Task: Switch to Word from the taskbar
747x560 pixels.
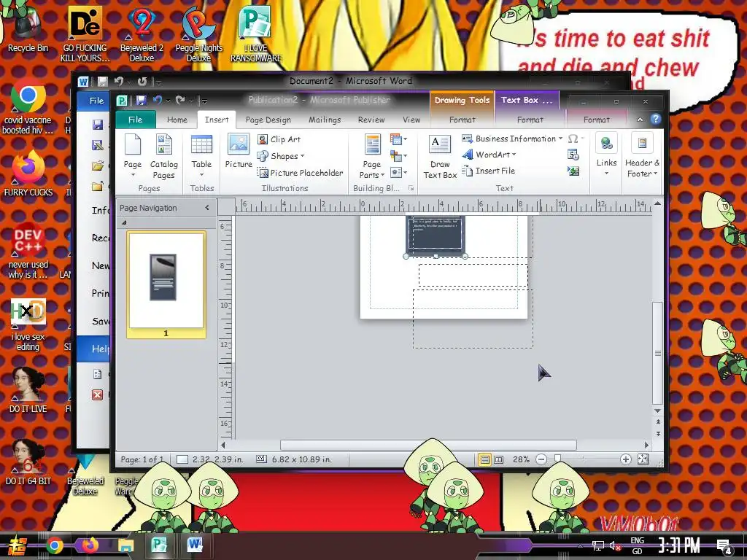Action: (194, 545)
